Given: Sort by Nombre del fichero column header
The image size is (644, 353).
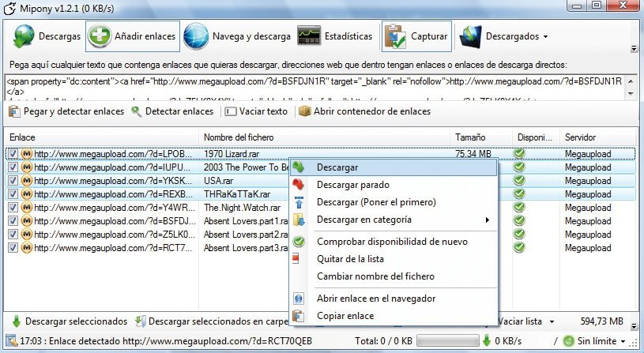Looking at the screenshot, I should pos(325,137).
